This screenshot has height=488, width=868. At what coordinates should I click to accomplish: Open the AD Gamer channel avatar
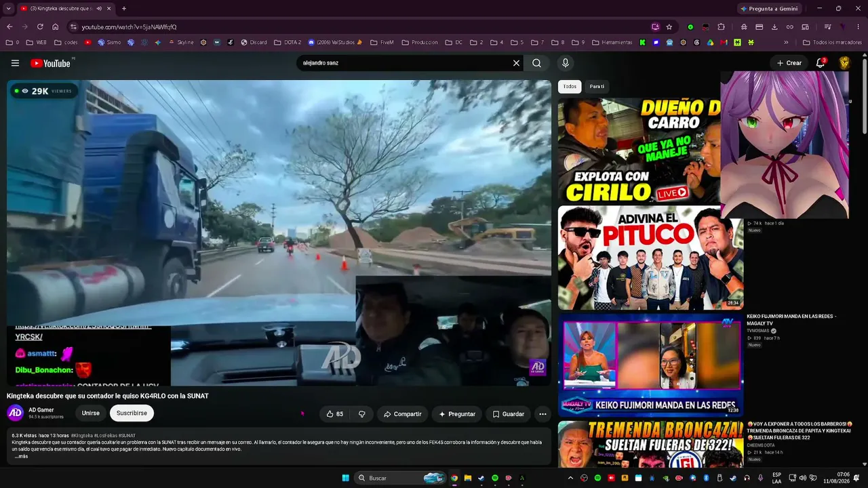coord(16,413)
